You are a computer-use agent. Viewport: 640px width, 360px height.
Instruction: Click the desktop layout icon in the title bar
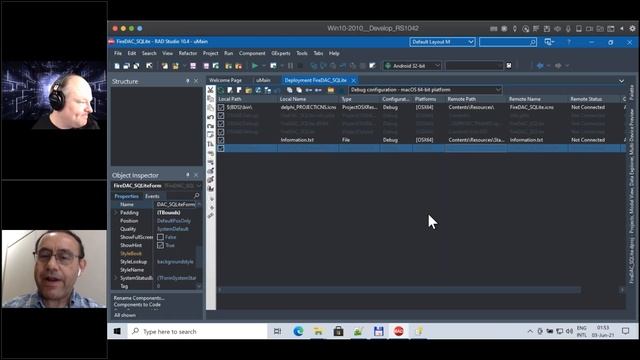point(549,42)
